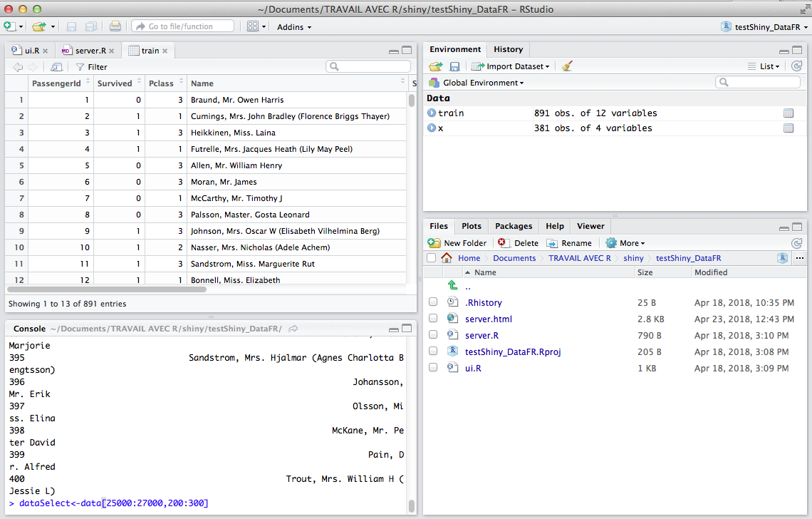812x519 pixels.
Task: Click the go up parent directory arrow
Action: [452, 285]
